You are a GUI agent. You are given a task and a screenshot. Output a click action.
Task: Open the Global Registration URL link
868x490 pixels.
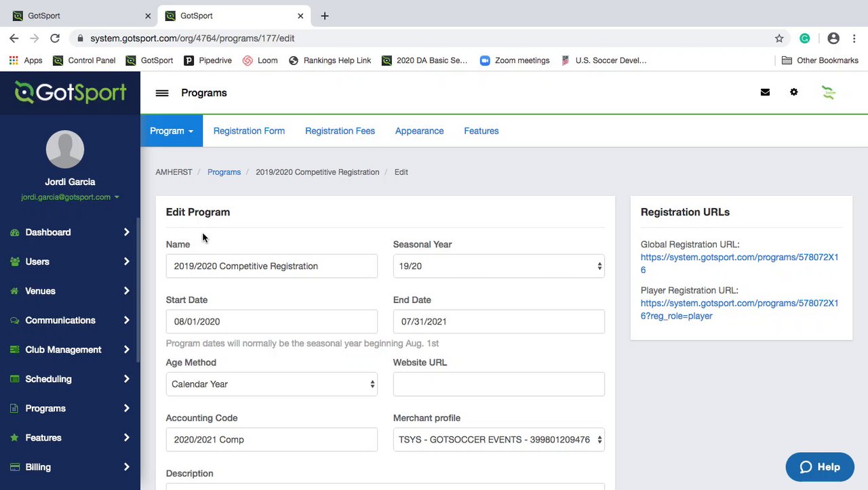pos(739,264)
